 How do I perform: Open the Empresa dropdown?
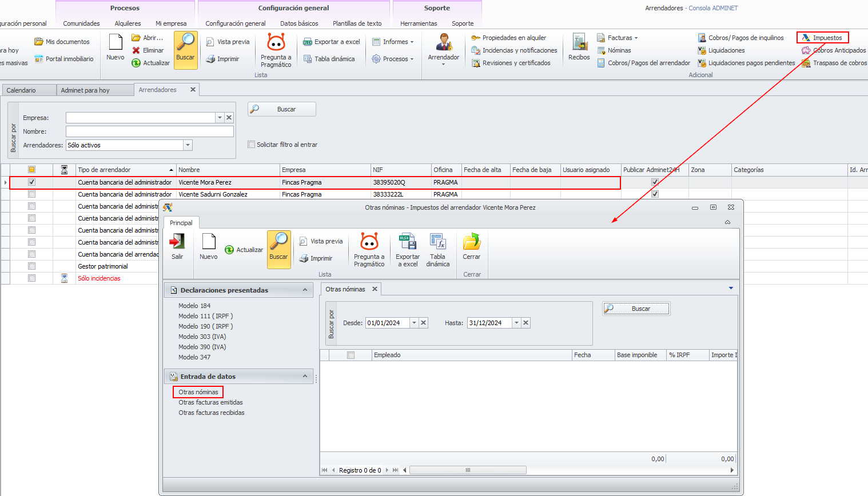pos(220,118)
